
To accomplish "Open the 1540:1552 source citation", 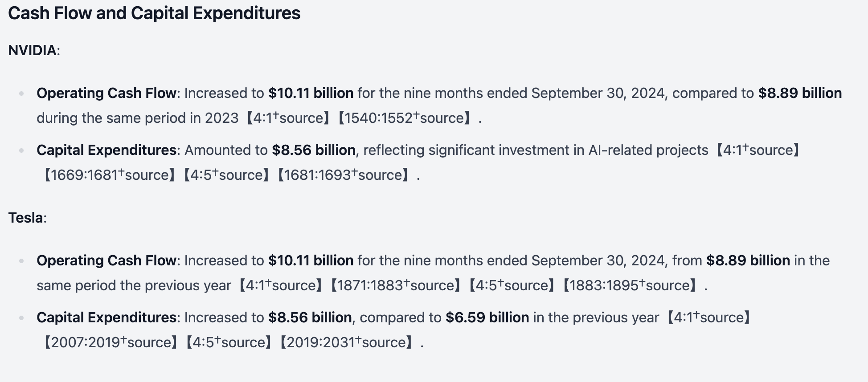I will tap(405, 118).
